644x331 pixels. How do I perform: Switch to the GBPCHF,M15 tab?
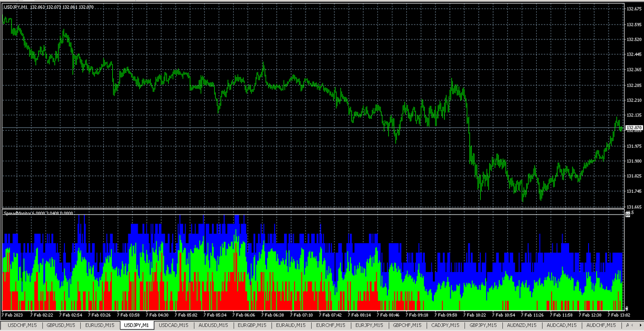(x=408, y=326)
